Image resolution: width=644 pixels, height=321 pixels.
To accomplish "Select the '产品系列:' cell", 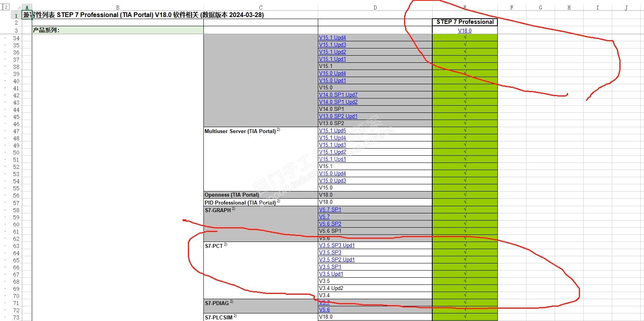I will tap(118, 30).
